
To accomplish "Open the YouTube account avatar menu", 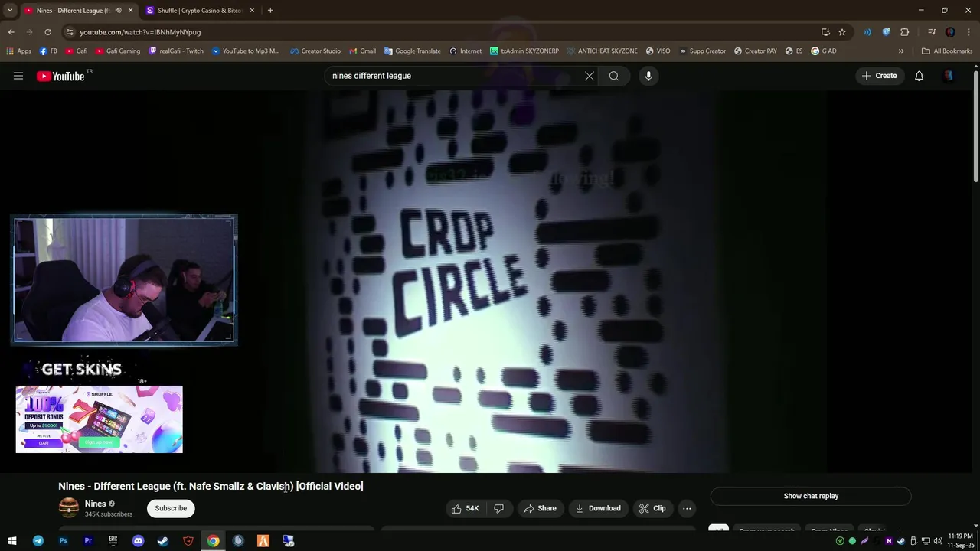I will coord(949,76).
